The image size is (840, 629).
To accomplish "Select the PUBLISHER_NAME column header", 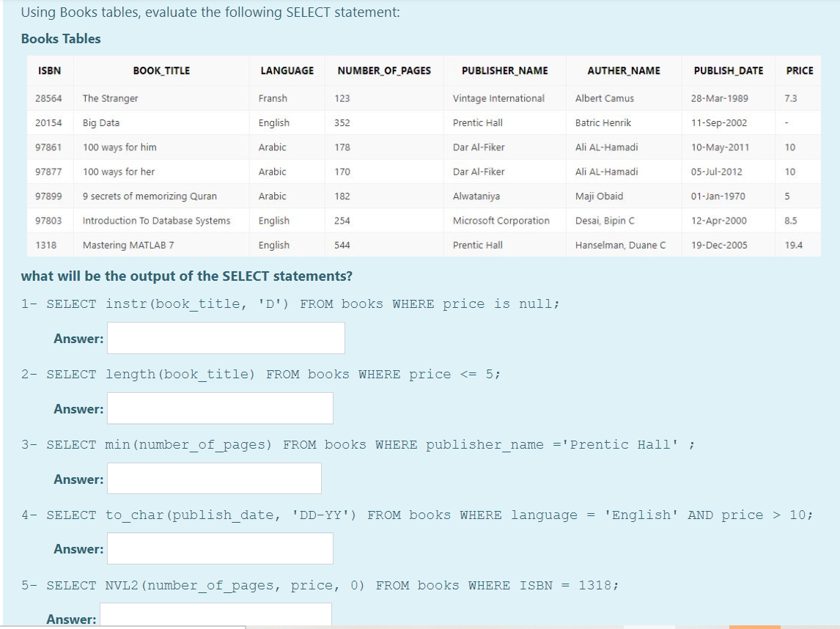I will click(x=504, y=70).
